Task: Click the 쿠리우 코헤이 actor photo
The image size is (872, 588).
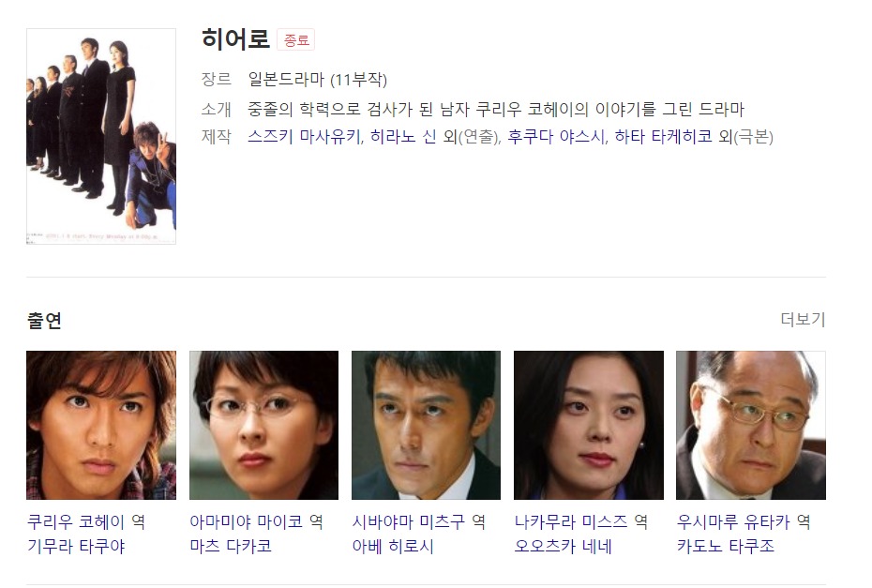Action: pyautogui.click(x=101, y=425)
